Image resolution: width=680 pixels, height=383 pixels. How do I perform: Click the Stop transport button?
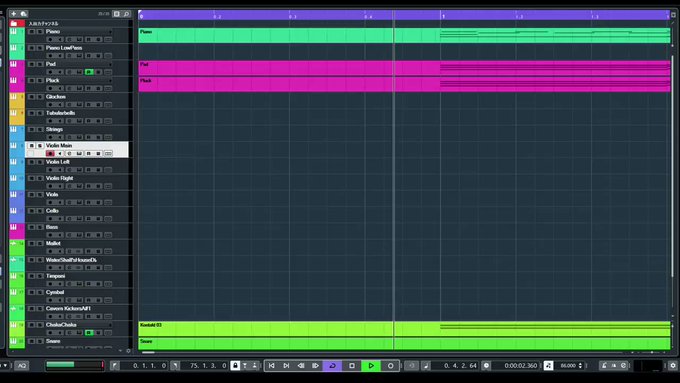coord(352,366)
